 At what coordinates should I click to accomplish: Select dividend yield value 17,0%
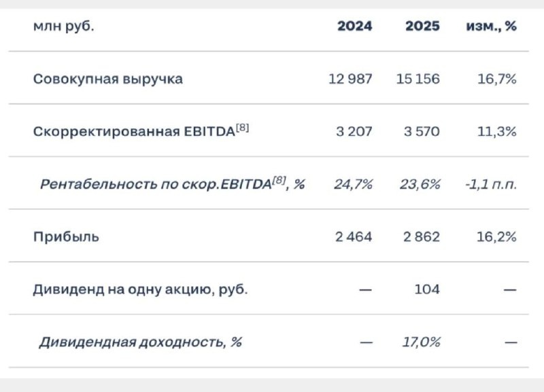coord(421,342)
